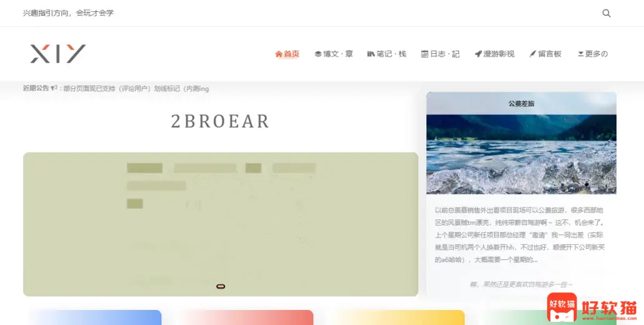Open the 留言板 menu item

[550, 54]
